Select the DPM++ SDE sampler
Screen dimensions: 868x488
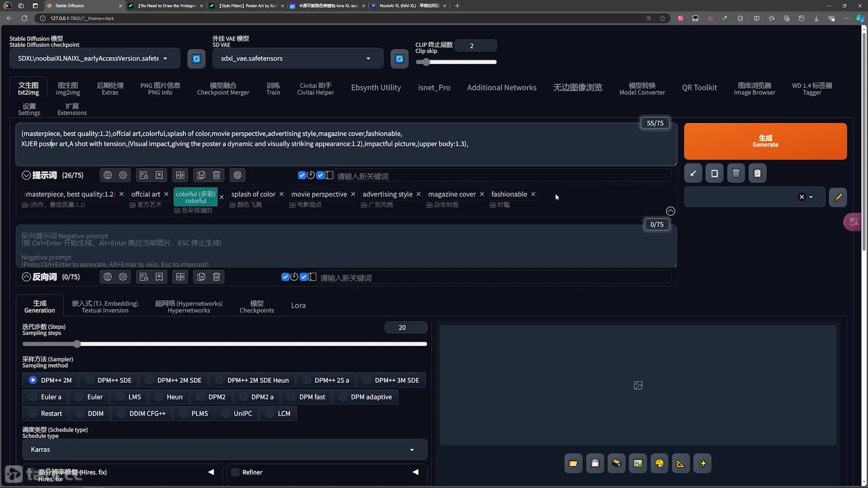(x=108, y=380)
